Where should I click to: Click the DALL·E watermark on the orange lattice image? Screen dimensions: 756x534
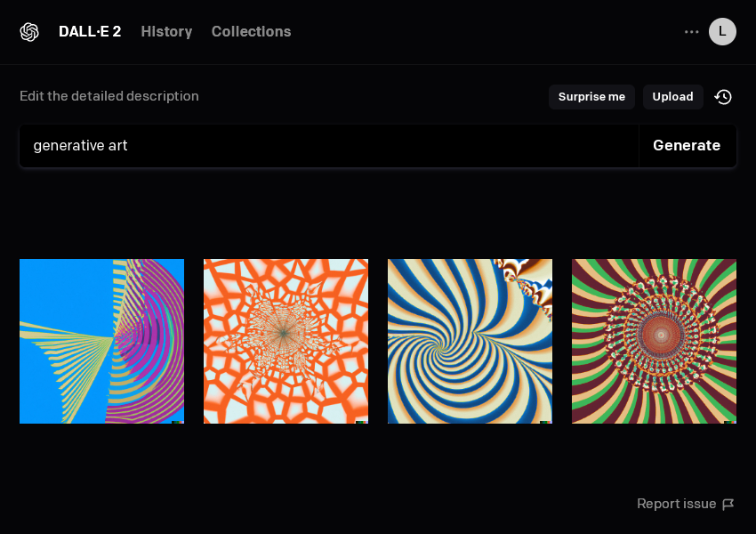pos(360,422)
